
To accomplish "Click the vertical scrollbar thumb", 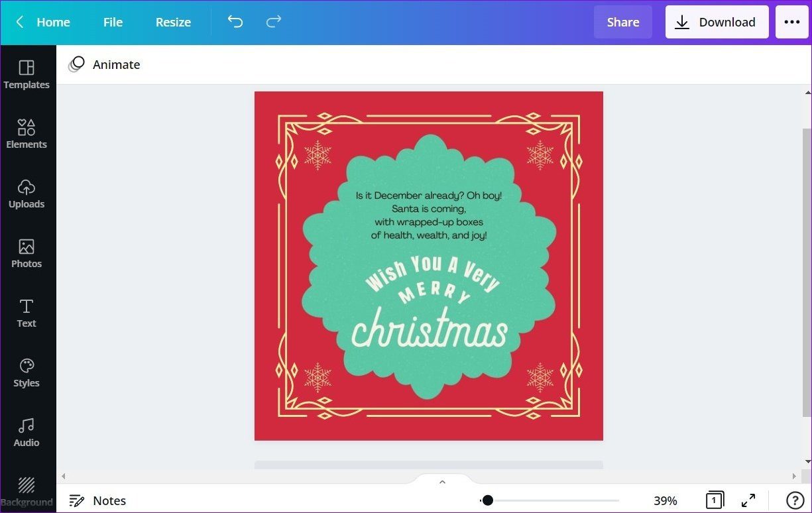I will pyautogui.click(x=807, y=272).
